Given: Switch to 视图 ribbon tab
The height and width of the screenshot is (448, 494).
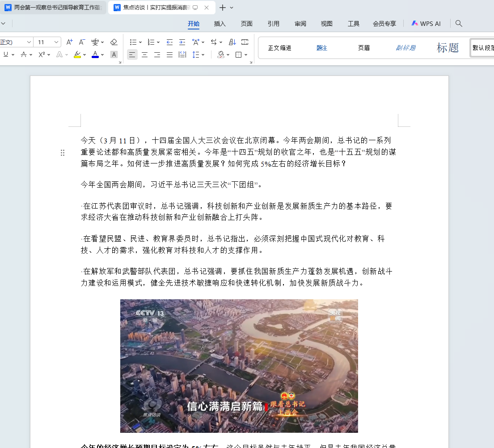Looking at the screenshot, I should coord(327,24).
